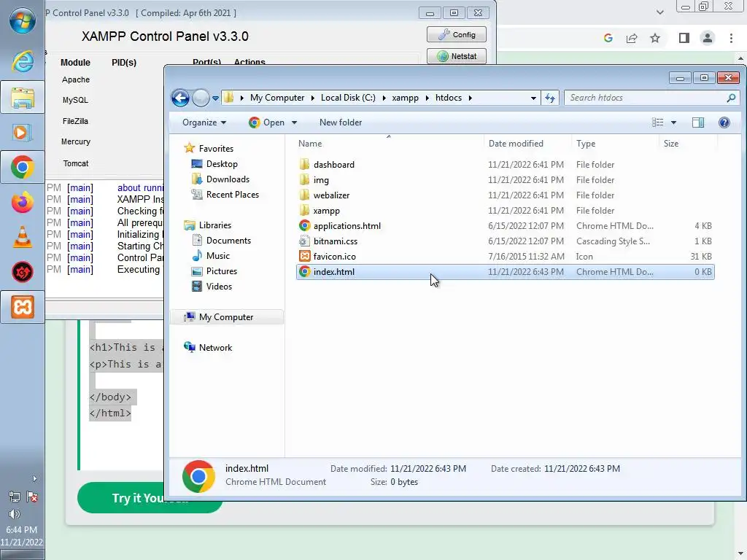Screen dimensions: 747x560
Task: Open Recent Places in navigation pane
Action: pos(233,194)
